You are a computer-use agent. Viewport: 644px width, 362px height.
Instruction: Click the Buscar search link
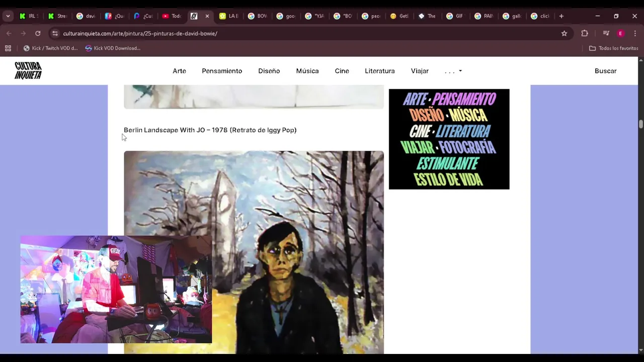pos(605,71)
